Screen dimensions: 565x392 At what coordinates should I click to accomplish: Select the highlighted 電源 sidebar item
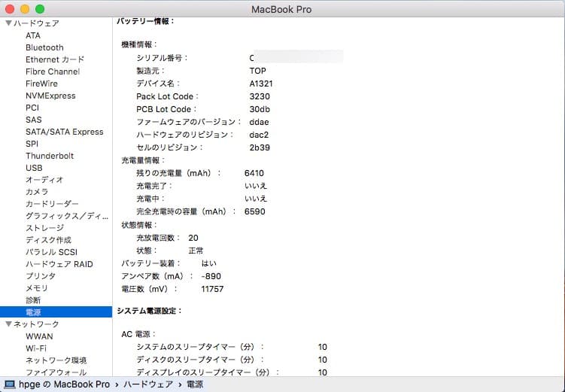click(x=56, y=312)
